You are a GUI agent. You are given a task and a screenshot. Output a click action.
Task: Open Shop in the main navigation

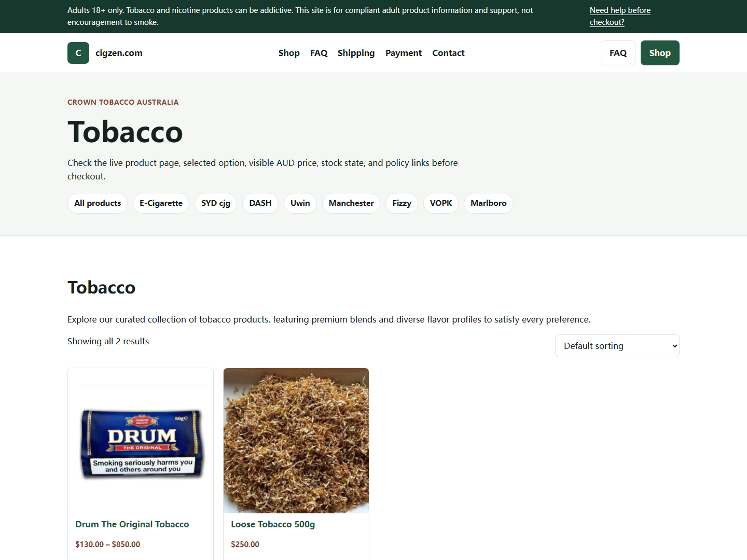pyautogui.click(x=289, y=53)
